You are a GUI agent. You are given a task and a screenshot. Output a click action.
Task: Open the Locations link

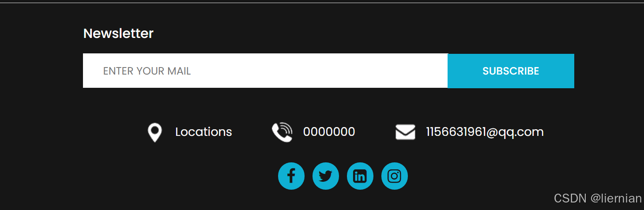tap(203, 132)
